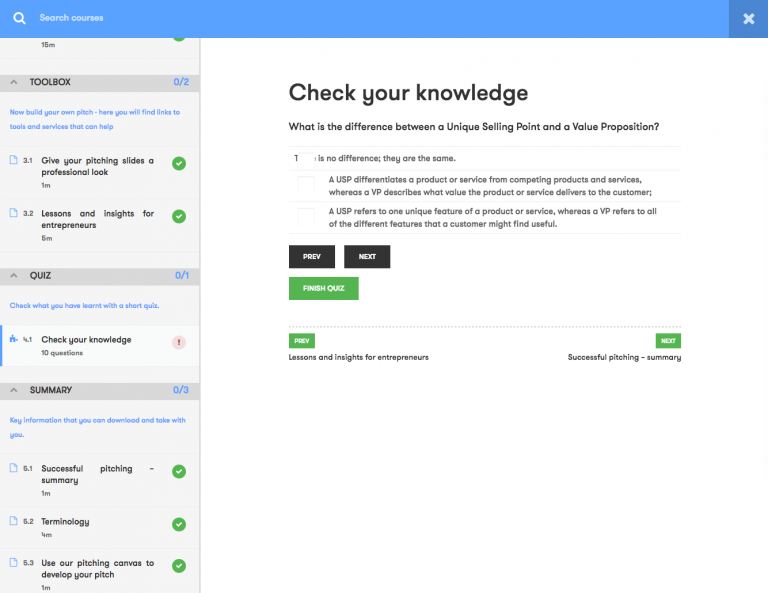The height and width of the screenshot is (593, 768).
Task: Click document icon for lesson 3.2
Action: 14,213
